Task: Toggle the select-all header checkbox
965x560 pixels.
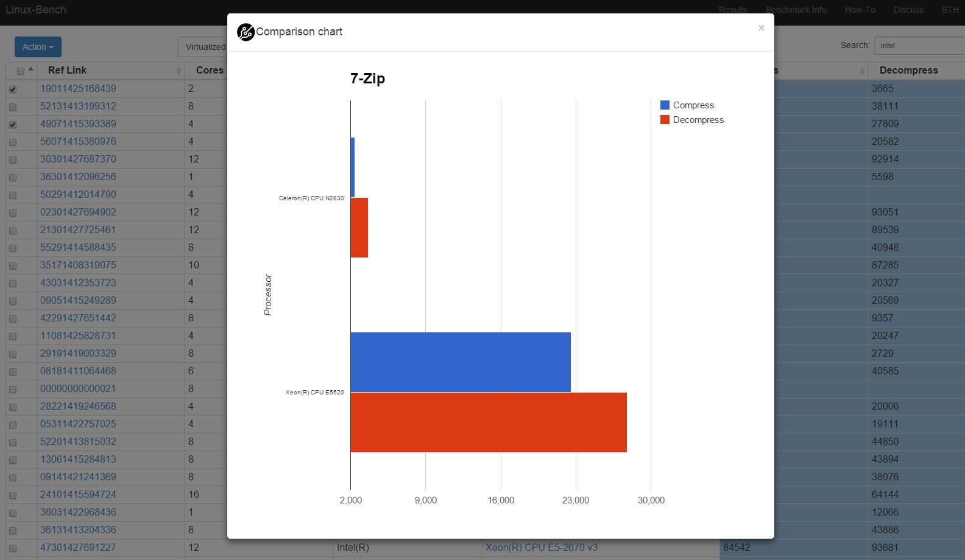Action: tap(20, 71)
